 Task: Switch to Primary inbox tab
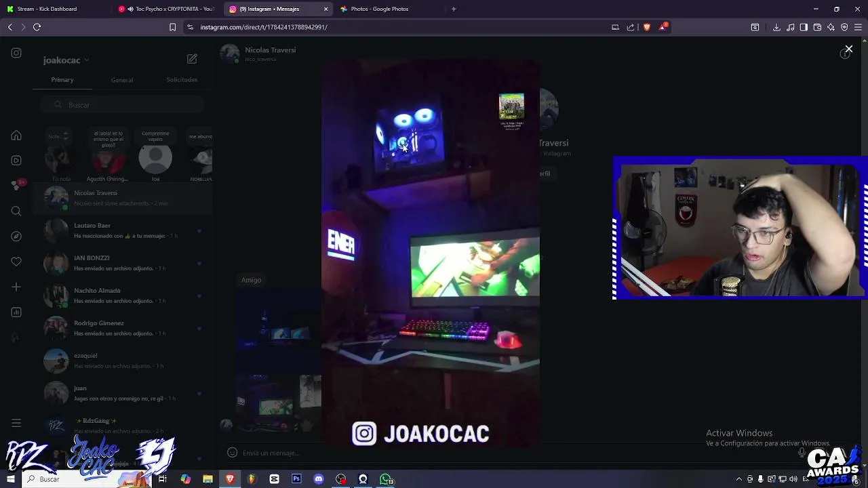62,80
